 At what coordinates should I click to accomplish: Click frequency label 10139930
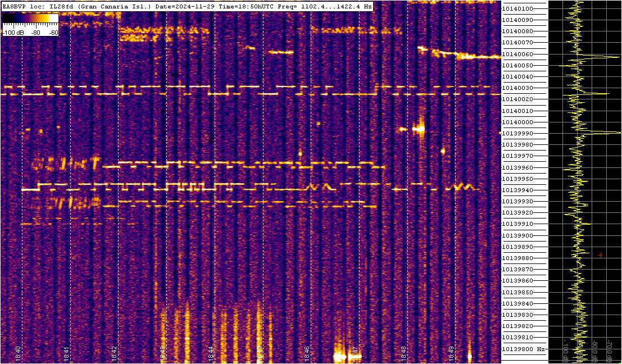(517, 202)
